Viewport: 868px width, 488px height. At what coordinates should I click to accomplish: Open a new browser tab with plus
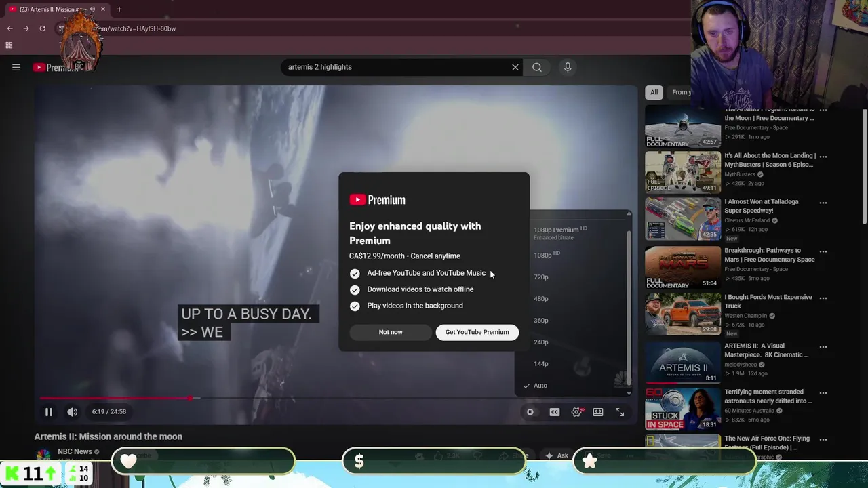pyautogui.click(x=119, y=9)
